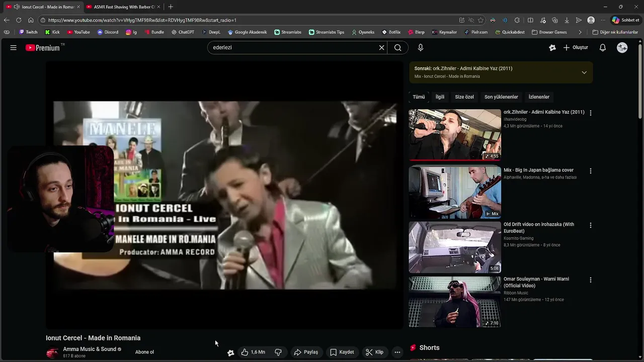644x362 pixels.
Task: Open the Big In Japan bağlama cover thumbnail
Action: click(x=455, y=192)
